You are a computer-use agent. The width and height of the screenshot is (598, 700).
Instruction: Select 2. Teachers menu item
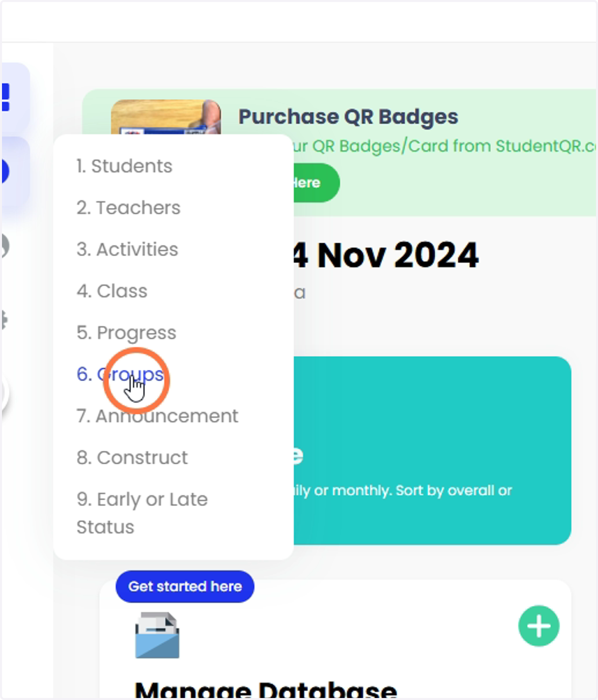pos(128,207)
